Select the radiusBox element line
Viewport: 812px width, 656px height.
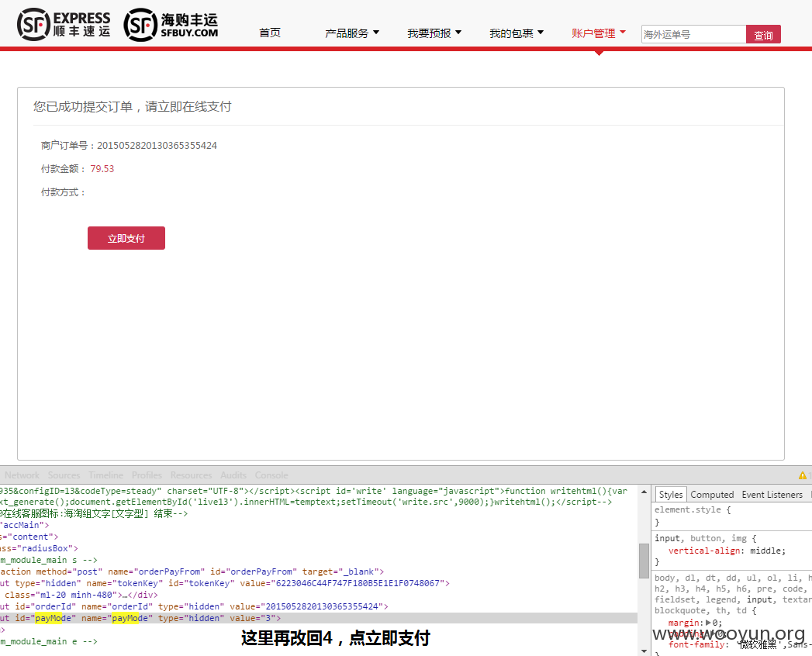coord(318,548)
